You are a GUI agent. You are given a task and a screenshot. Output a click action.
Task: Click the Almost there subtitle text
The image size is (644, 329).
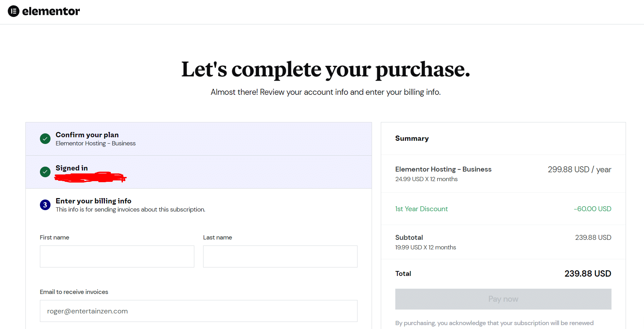click(326, 92)
